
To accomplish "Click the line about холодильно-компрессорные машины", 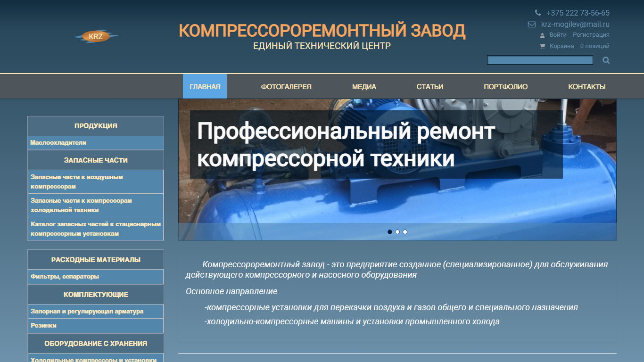I will 352,321.
